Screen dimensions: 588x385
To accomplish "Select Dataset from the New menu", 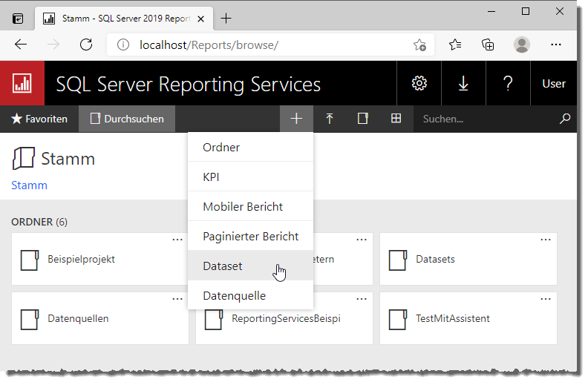I will coord(223,266).
